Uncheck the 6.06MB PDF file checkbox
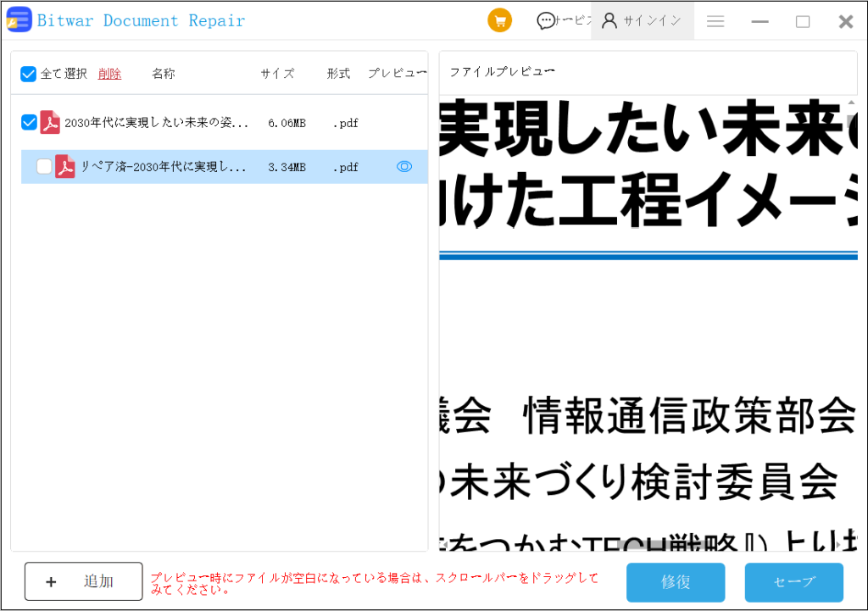The height and width of the screenshot is (611, 868). point(29,123)
